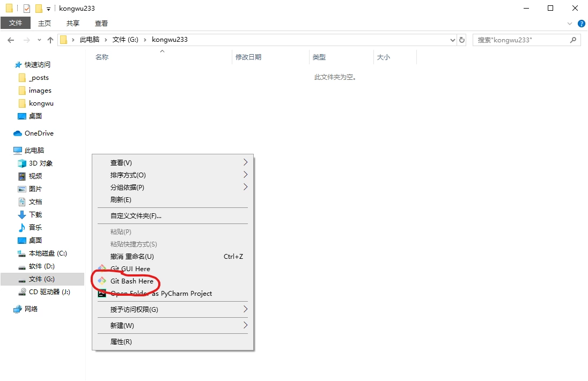Click the 3D 对象 cube icon
Viewport: 588px width, 381px height.
(x=22, y=163)
